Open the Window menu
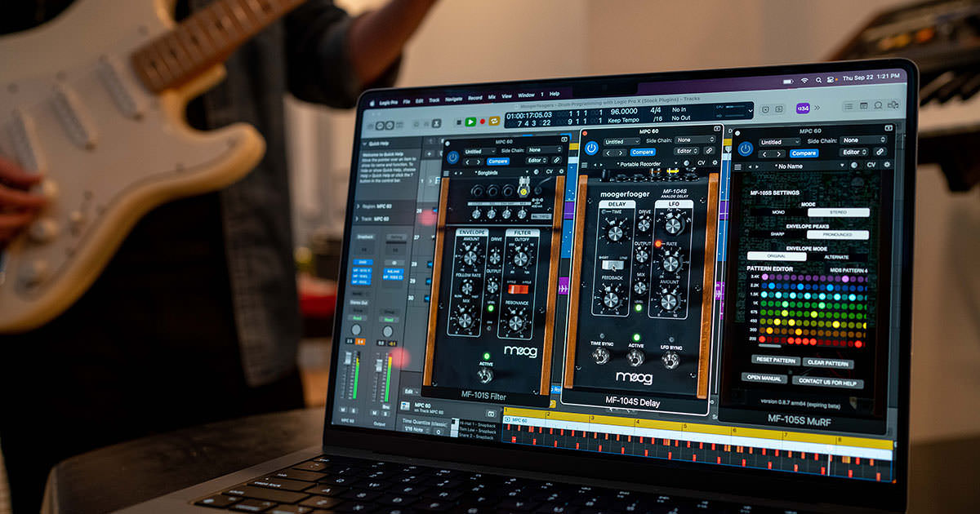This screenshot has width=980, height=514. pos(526,95)
